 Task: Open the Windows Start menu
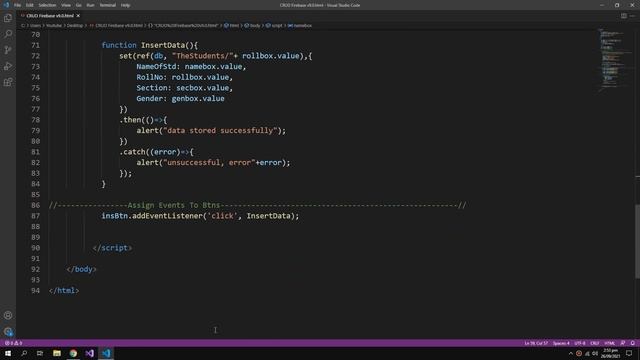tap(8, 353)
